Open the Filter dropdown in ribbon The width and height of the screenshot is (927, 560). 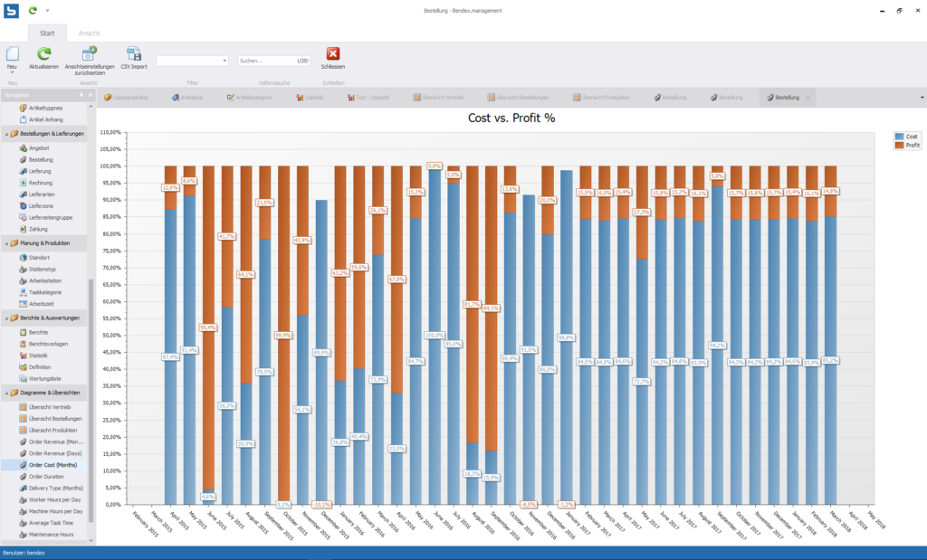[x=225, y=61]
